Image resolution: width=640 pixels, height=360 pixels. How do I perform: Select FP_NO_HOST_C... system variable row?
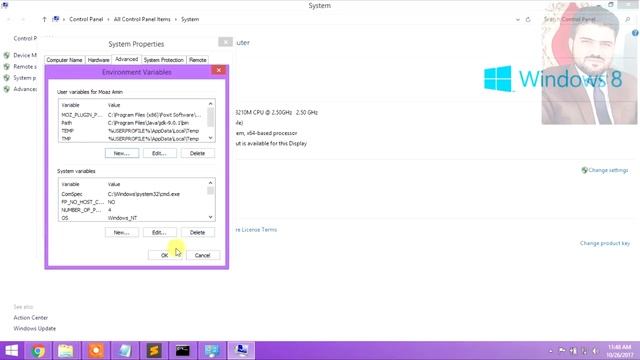pyautogui.click(x=133, y=202)
